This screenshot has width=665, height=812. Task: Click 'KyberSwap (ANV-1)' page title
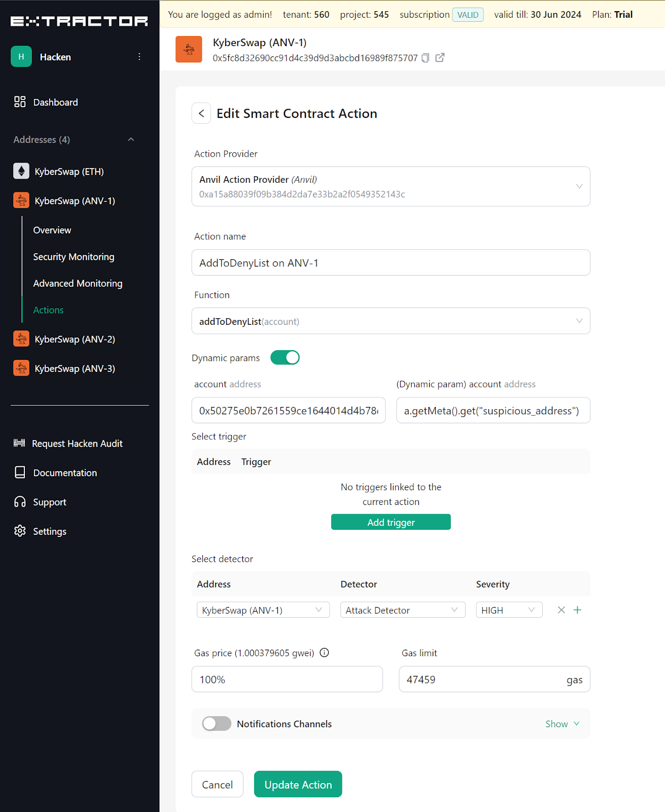pos(260,43)
